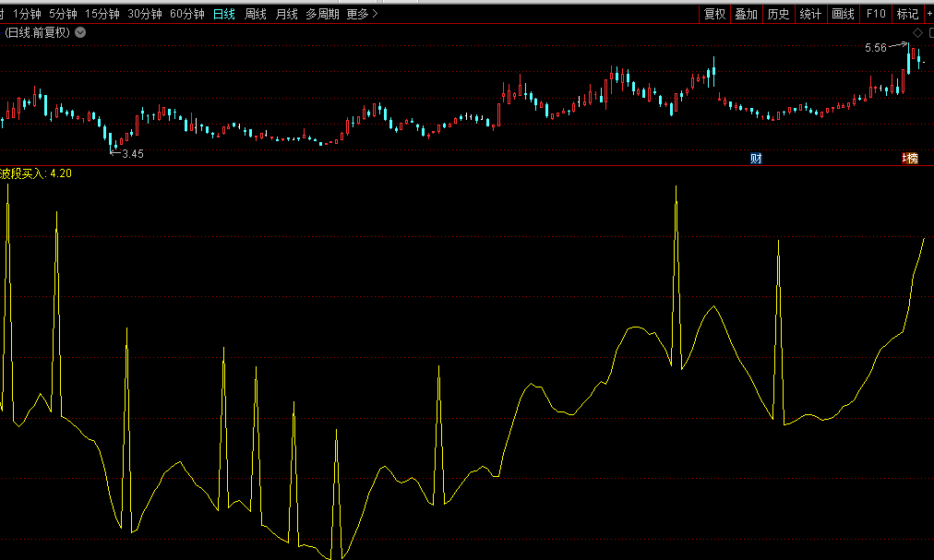Switch to the 周线 weekly tab
The height and width of the screenshot is (560, 934).
256,14
